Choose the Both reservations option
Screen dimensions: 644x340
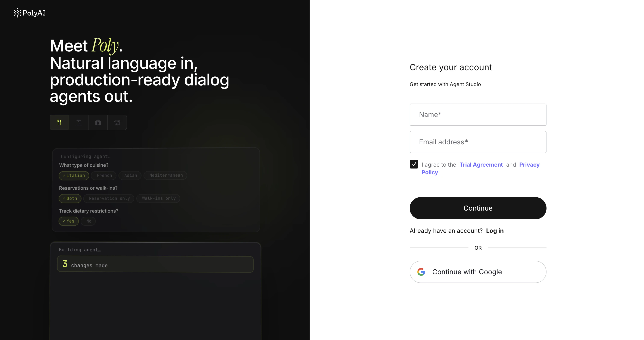(x=70, y=198)
